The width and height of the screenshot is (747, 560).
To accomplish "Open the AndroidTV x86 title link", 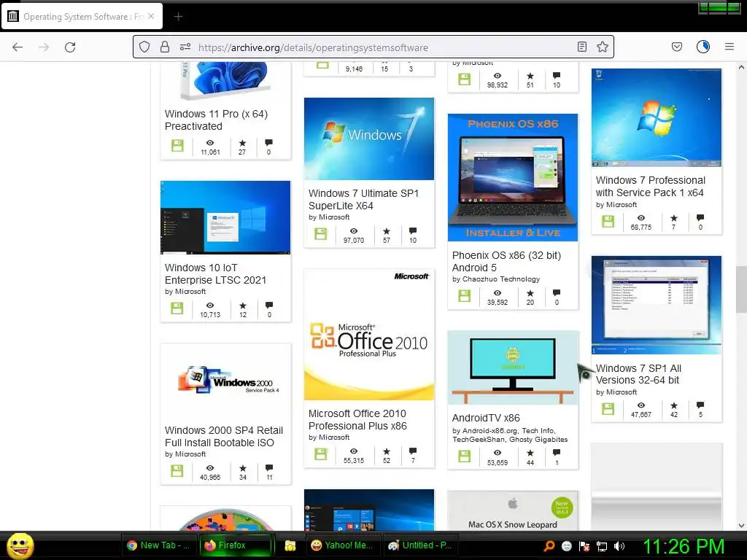I will [486, 418].
